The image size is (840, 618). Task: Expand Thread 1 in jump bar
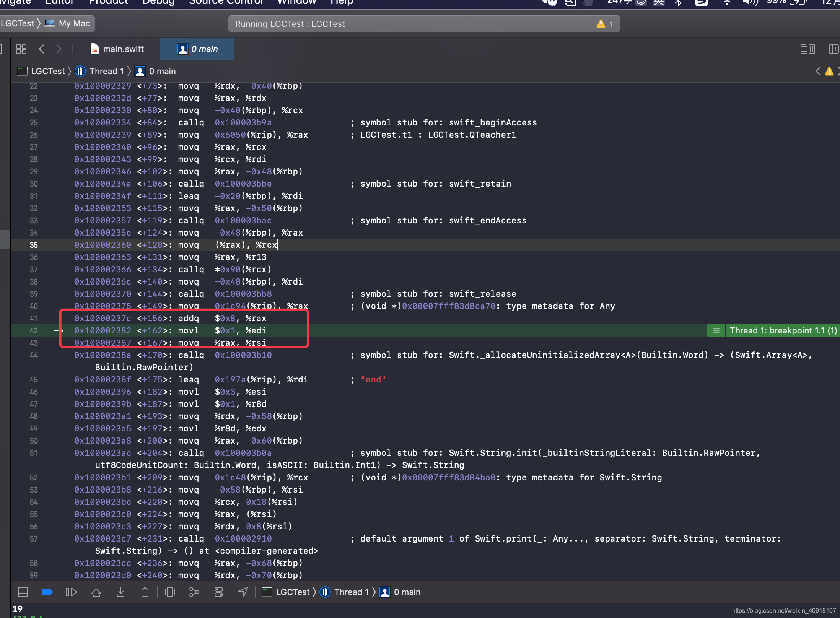[106, 71]
